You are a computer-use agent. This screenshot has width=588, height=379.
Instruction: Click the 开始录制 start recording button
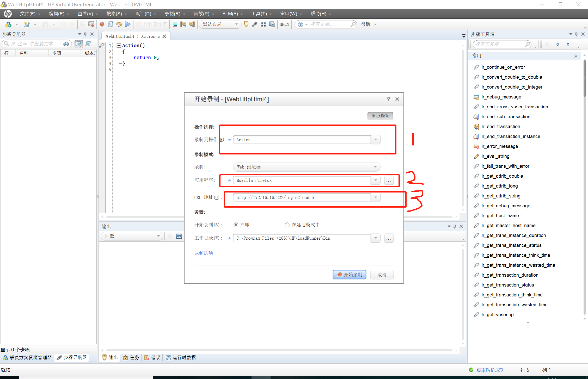pos(349,275)
